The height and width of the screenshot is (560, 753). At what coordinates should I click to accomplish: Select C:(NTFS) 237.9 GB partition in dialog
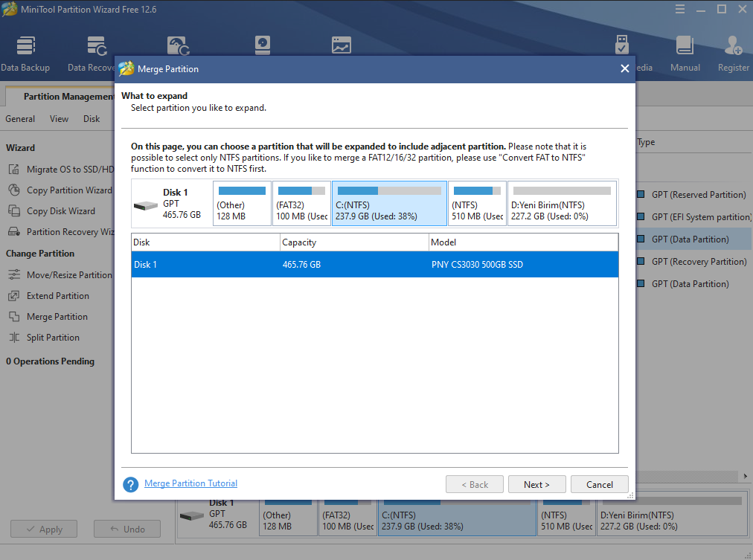tap(389, 204)
